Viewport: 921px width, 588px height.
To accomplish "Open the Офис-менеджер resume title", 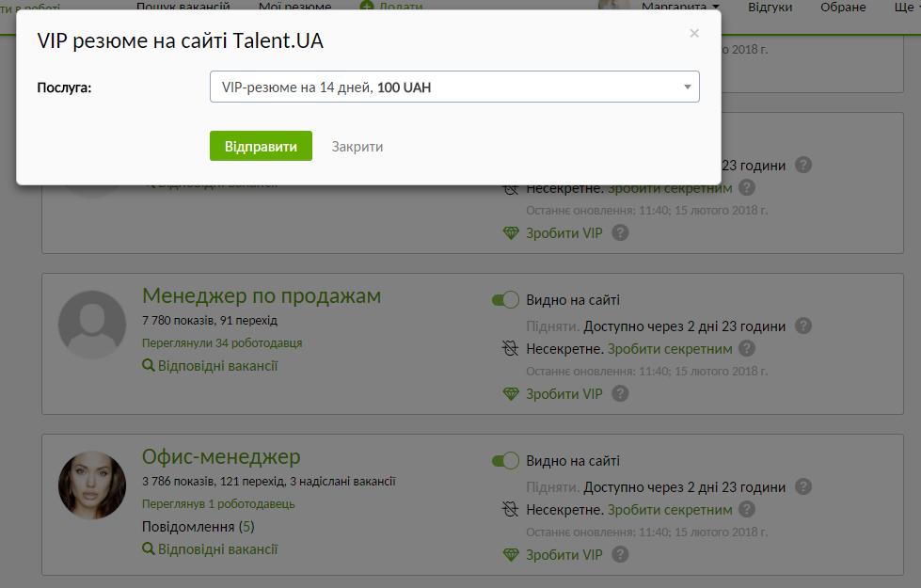I will [221, 456].
